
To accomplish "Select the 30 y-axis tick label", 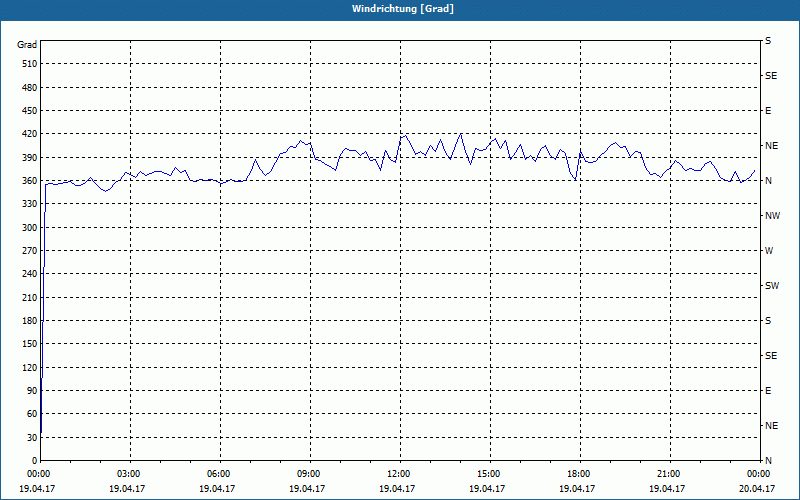I will 32,438.
